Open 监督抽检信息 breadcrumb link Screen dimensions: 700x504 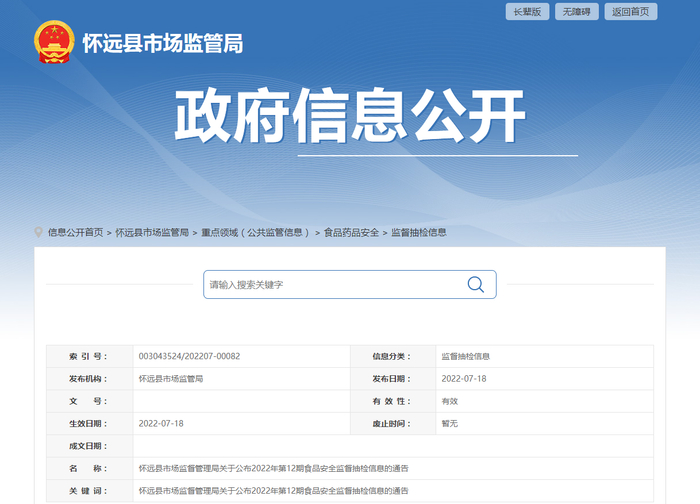(419, 232)
